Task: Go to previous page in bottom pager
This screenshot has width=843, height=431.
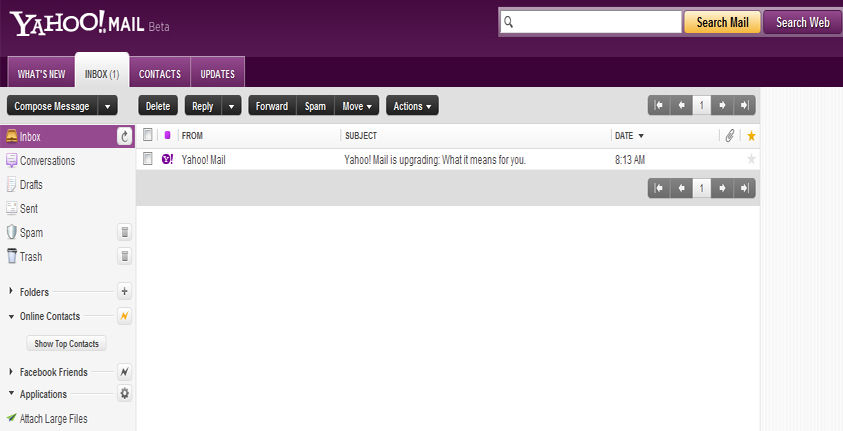Action: click(x=681, y=188)
